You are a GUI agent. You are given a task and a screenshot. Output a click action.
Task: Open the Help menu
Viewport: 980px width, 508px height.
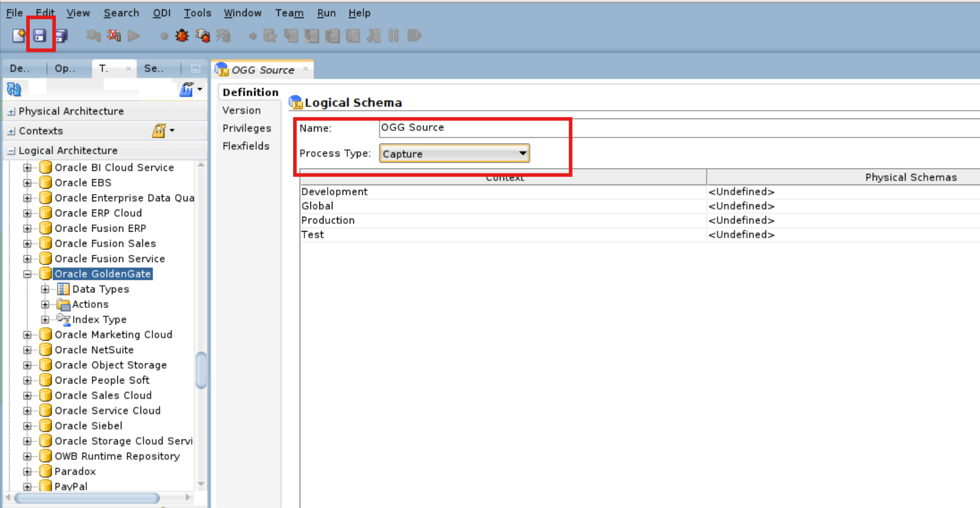tap(359, 13)
